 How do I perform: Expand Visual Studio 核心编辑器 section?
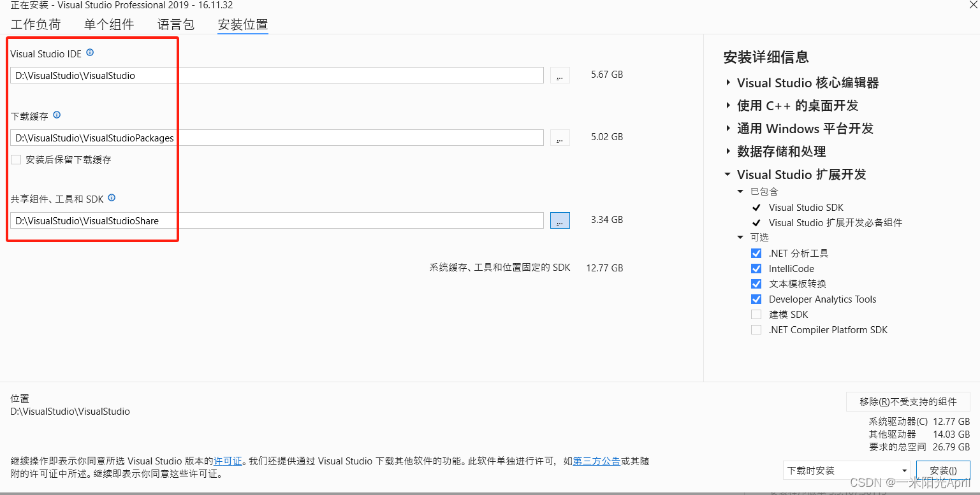pos(728,83)
